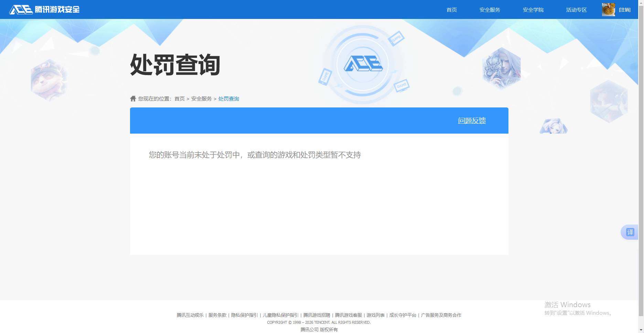644x333 pixels.
Task: Open the 活动专区 navigation menu item
Action: tap(576, 10)
